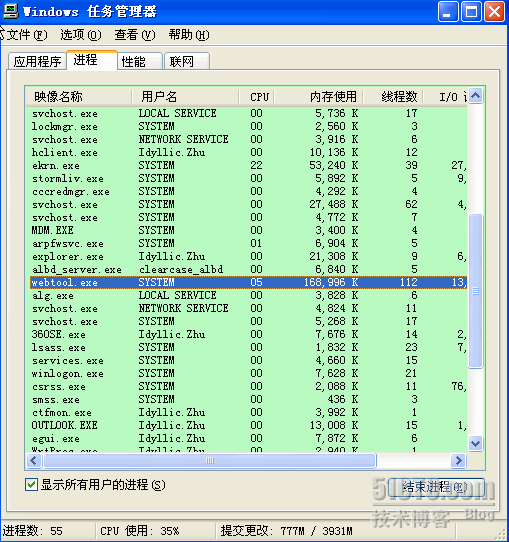Sort by 用户名 column header
The image size is (509, 542).
(x=186, y=96)
